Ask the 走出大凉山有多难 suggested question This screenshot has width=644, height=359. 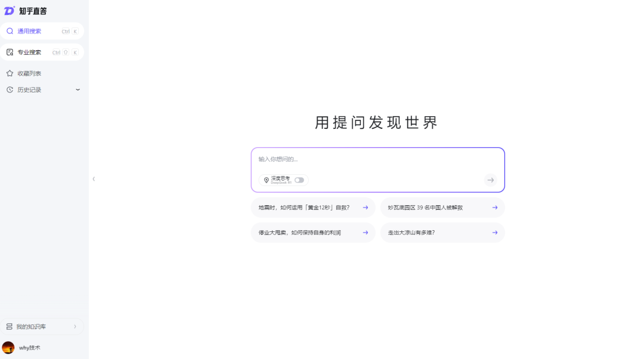(442, 233)
